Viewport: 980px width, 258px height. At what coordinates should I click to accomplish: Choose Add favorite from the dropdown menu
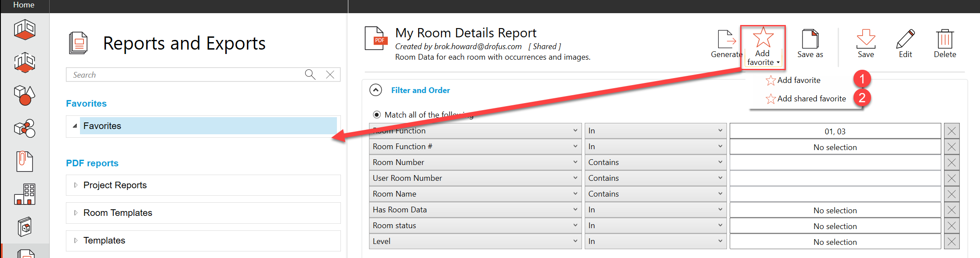pyautogui.click(x=798, y=80)
